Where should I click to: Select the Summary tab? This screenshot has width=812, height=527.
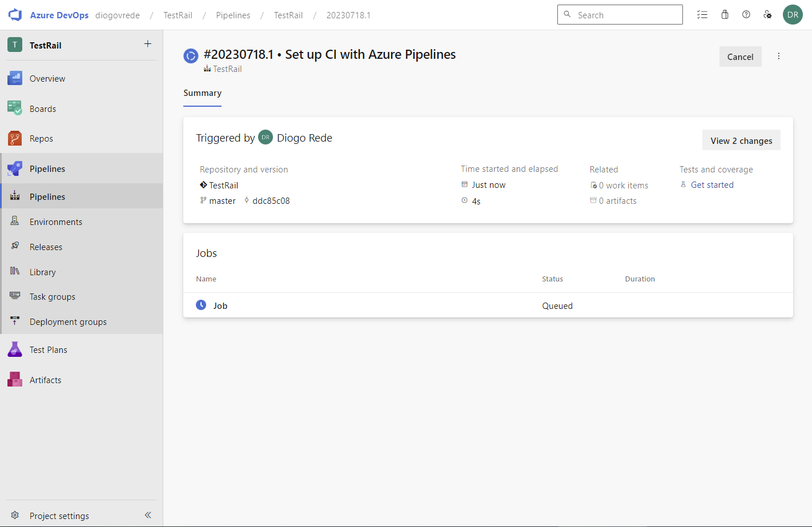[x=202, y=93]
